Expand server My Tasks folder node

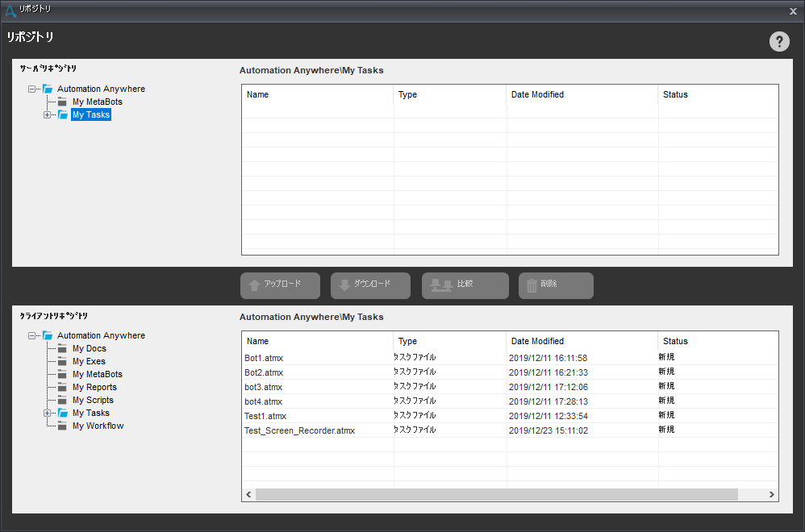pyautogui.click(x=48, y=115)
